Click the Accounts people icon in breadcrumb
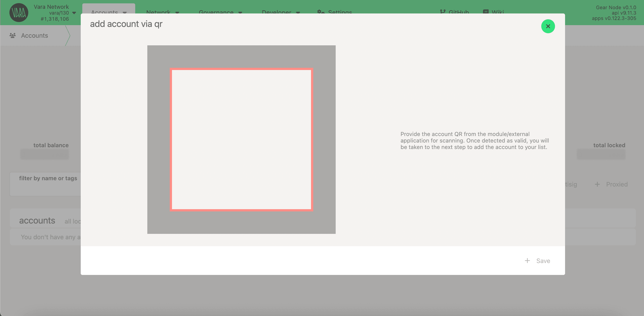 (13, 35)
